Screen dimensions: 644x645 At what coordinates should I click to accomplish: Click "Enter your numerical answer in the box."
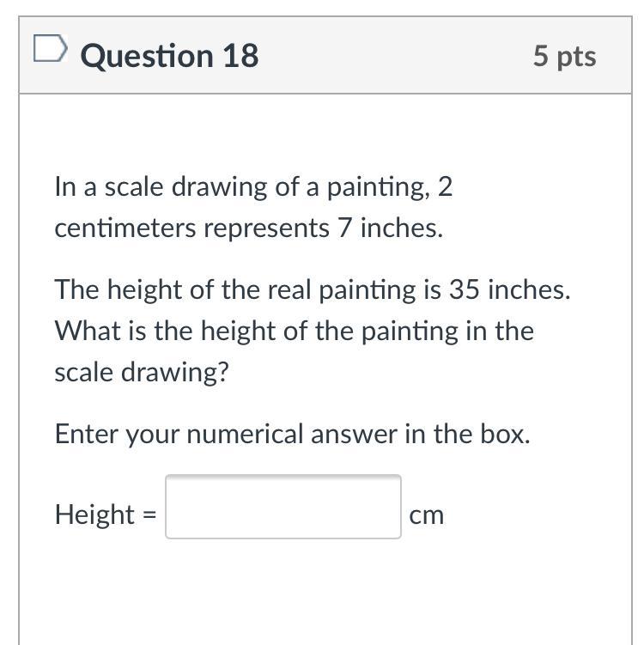point(292,434)
